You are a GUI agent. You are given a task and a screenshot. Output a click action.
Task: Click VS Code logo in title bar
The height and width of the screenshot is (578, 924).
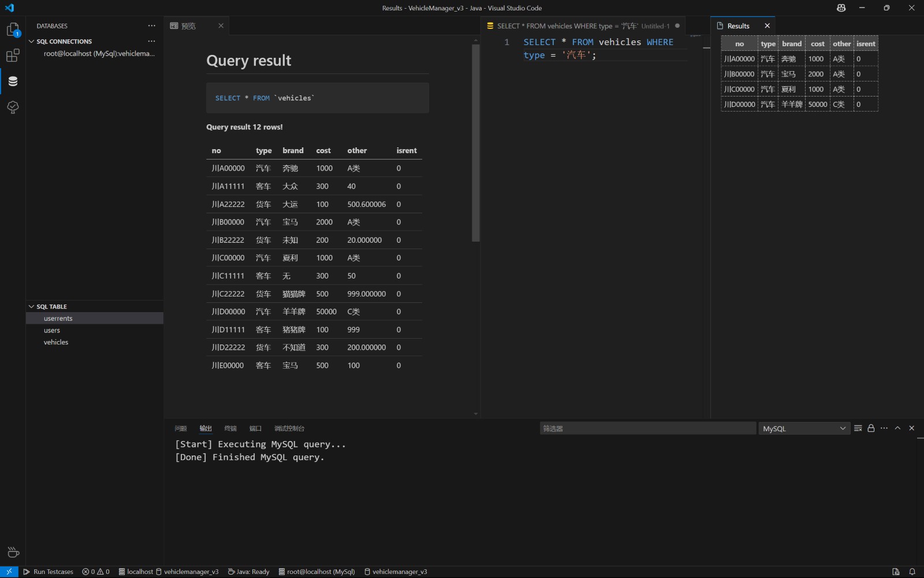tap(9, 8)
